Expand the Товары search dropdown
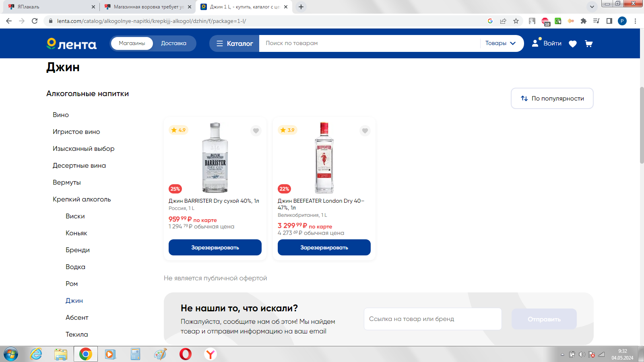This screenshot has width=644, height=362. 500,43
